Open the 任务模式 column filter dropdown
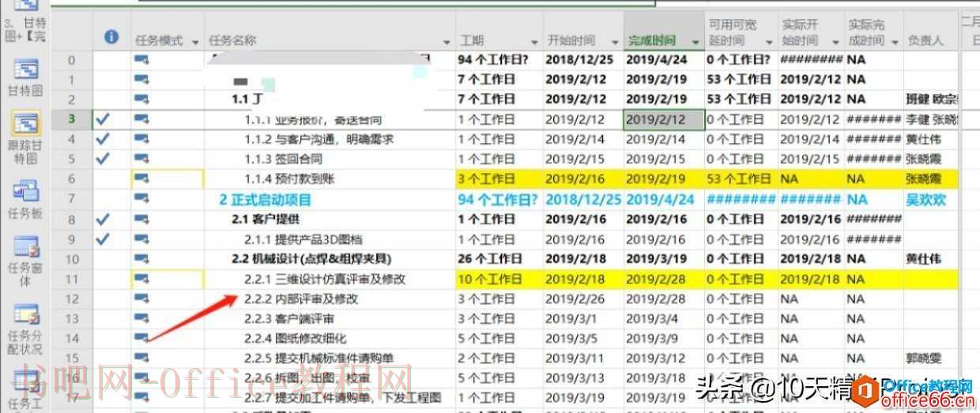The width and height of the screenshot is (980, 413). tap(195, 42)
